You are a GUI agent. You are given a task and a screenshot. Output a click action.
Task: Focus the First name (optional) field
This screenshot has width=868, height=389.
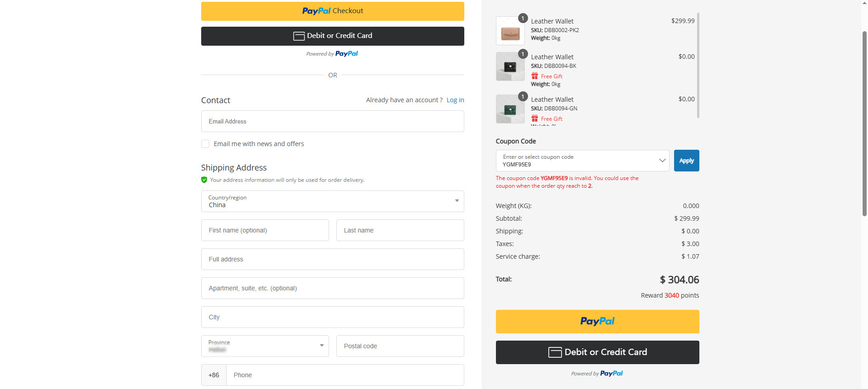(265, 230)
